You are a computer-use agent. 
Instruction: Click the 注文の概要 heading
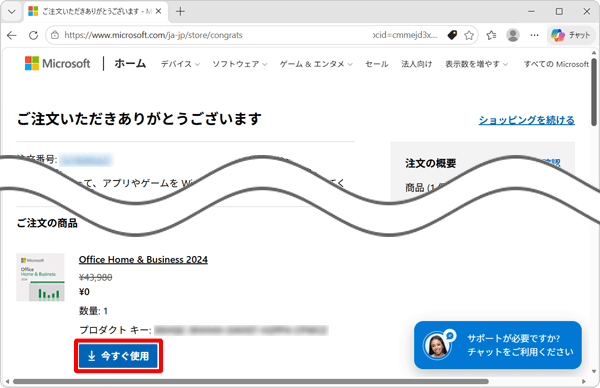[430, 163]
